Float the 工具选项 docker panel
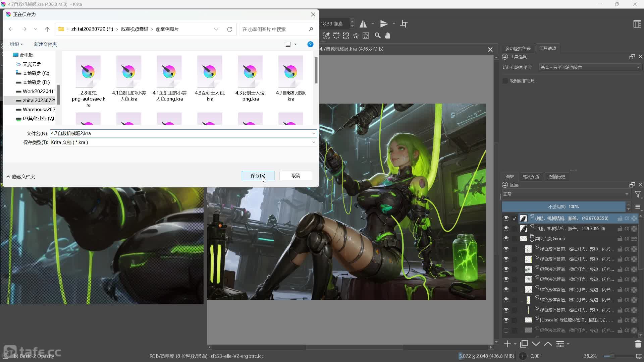 coord(632,57)
